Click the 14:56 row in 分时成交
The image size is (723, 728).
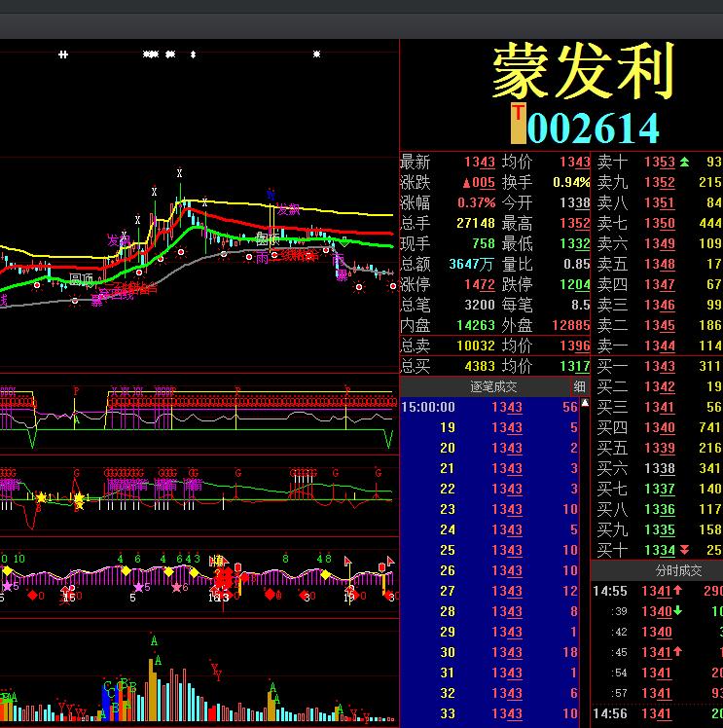658,713
